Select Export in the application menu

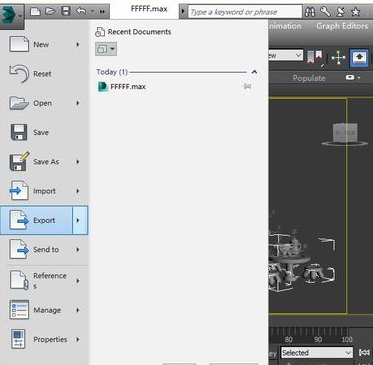36,220
